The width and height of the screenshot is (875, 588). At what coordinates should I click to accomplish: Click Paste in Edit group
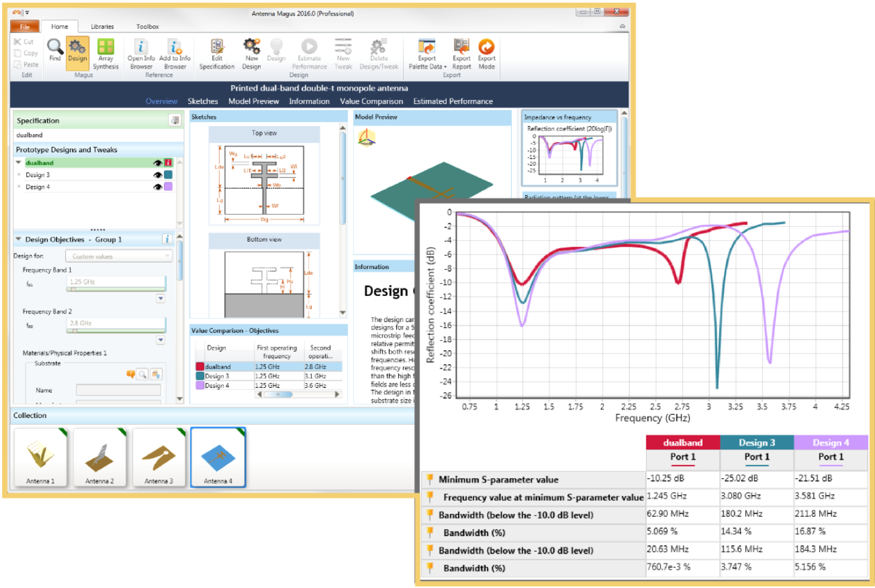pyautogui.click(x=26, y=64)
